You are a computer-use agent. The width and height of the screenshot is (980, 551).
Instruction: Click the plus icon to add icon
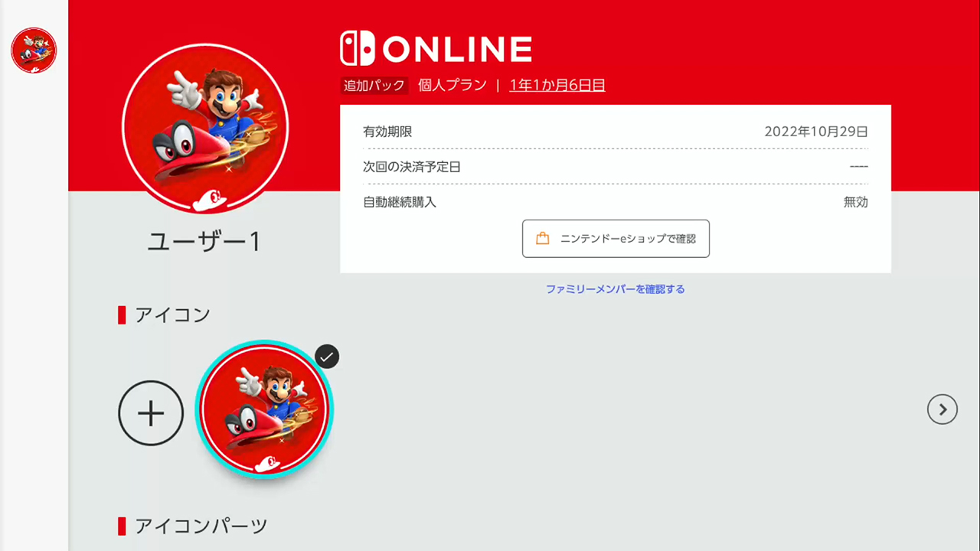(151, 413)
